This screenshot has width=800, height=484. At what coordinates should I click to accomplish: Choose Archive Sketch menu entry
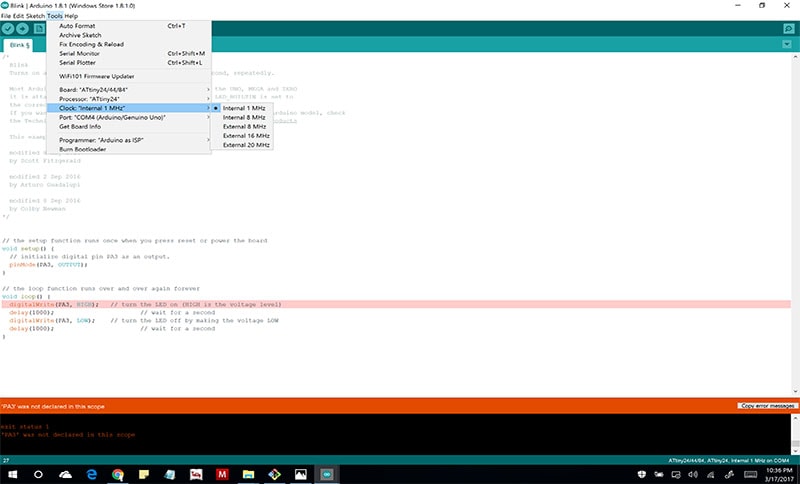[x=129, y=35]
